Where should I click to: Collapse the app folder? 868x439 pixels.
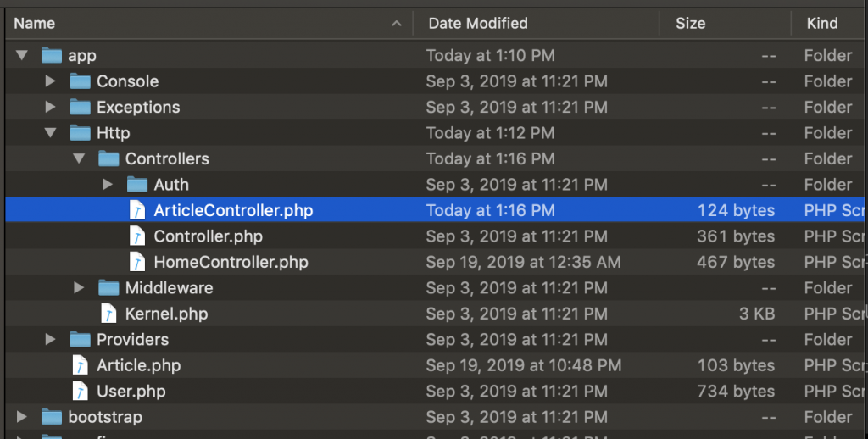(21, 56)
